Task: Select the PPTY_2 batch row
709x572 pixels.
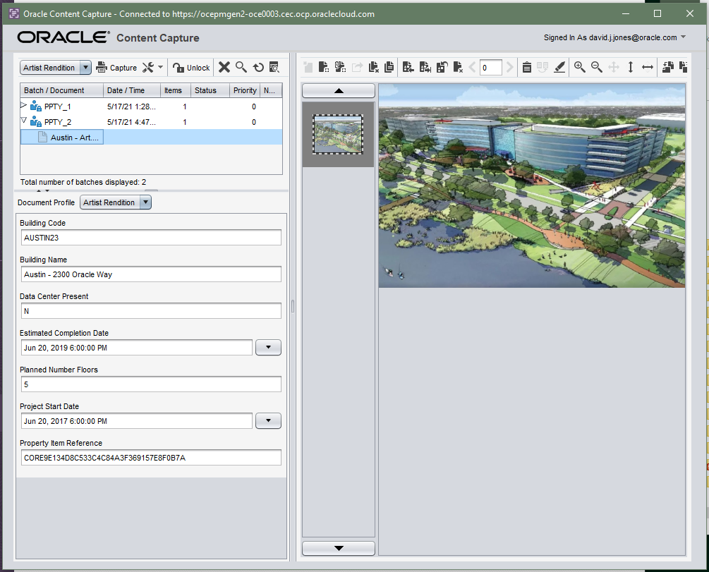Action: [x=151, y=122]
